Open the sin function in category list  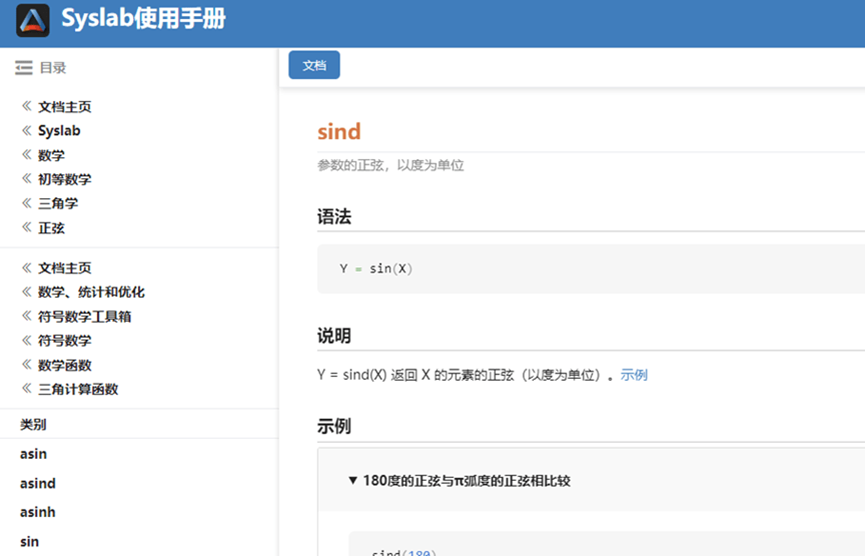[x=29, y=542]
